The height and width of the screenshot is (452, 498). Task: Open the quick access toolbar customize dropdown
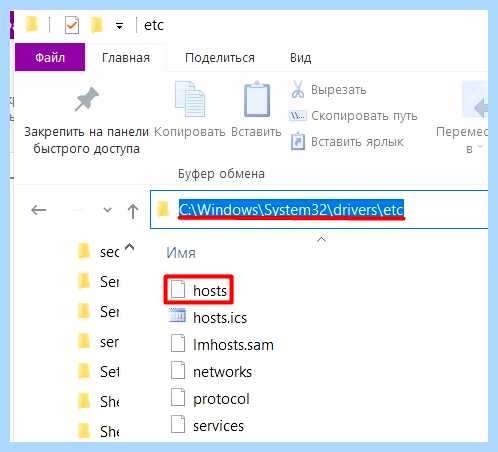pyautogui.click(x=119, y=26)
